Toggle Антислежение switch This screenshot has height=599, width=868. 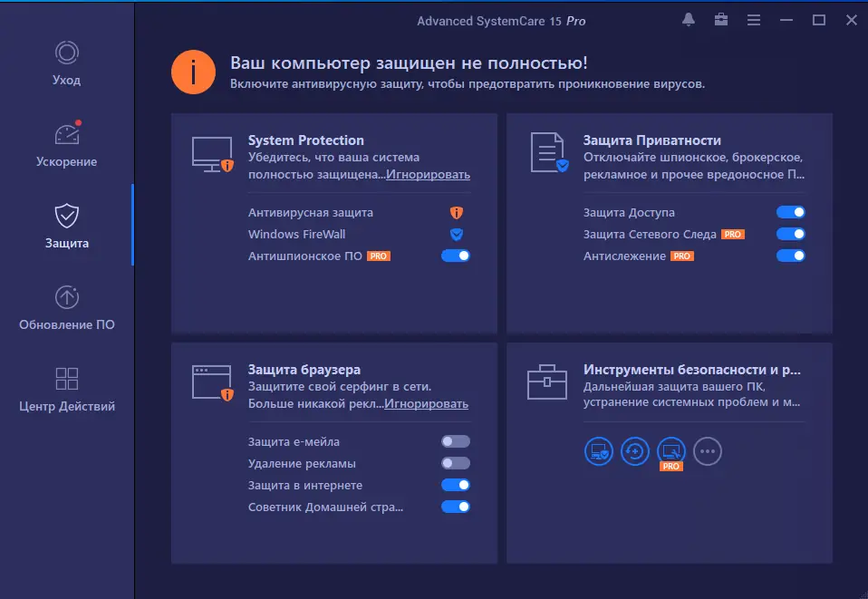point(790,256)
